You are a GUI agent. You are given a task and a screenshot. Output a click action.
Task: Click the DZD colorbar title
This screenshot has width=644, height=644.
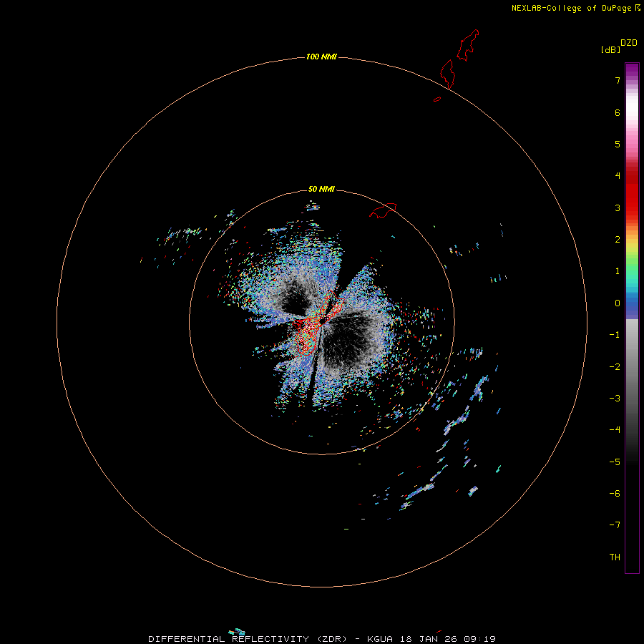(x=629, y=43)
